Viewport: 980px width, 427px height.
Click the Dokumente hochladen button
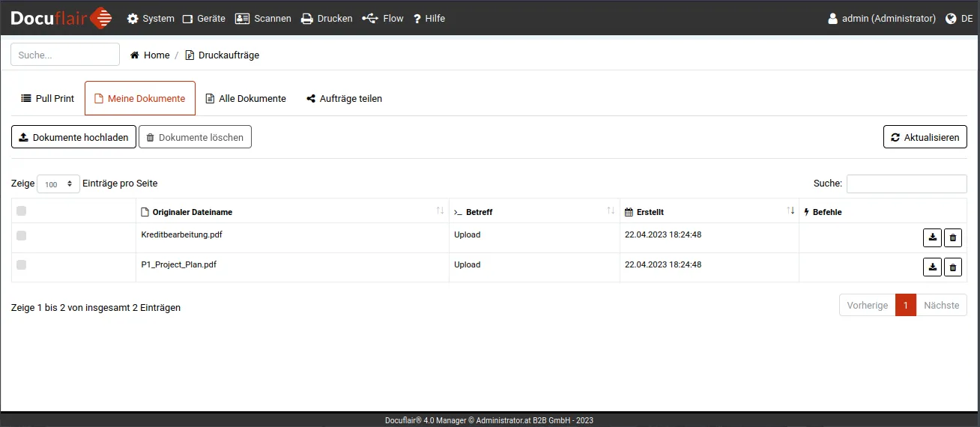tap(73, 137)
